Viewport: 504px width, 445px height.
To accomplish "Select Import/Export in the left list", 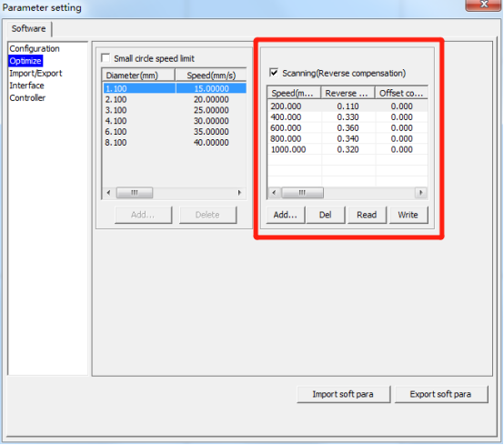I will (35, 74).
